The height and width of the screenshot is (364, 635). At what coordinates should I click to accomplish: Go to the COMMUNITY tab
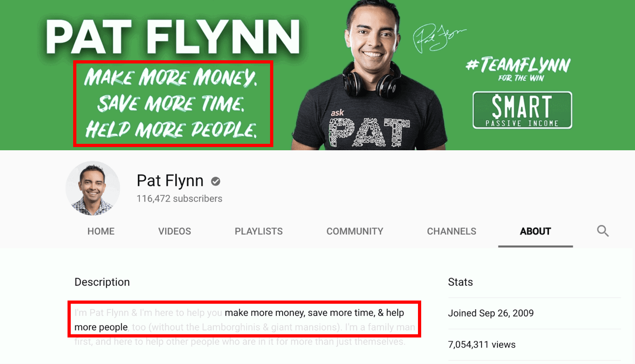(x=355, y=231)
